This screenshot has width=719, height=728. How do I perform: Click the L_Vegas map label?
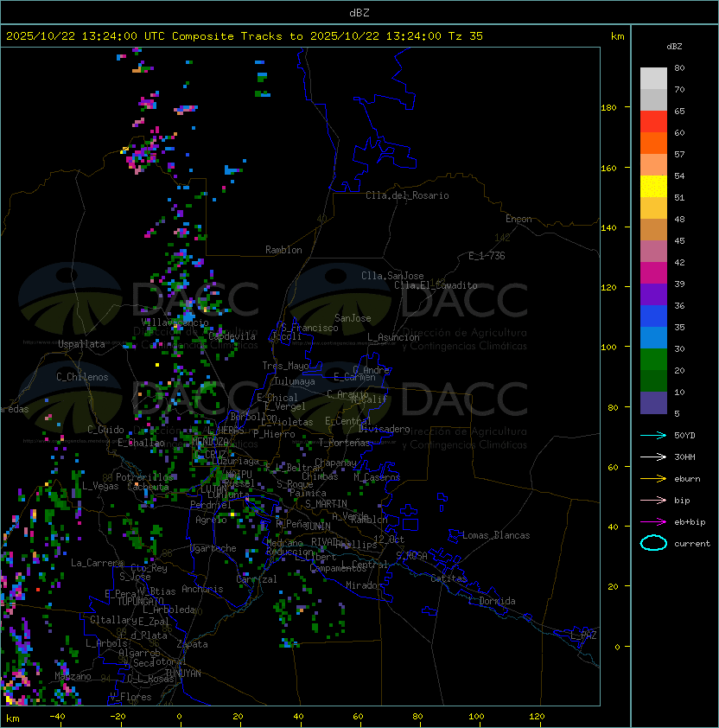tap(100, 486)
